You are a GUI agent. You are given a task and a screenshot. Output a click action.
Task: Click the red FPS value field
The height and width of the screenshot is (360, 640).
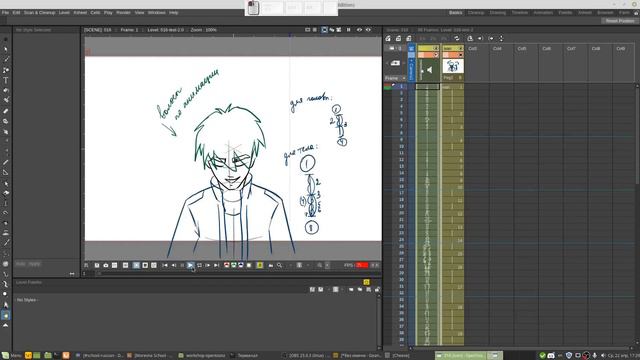(x=362, y=265)
